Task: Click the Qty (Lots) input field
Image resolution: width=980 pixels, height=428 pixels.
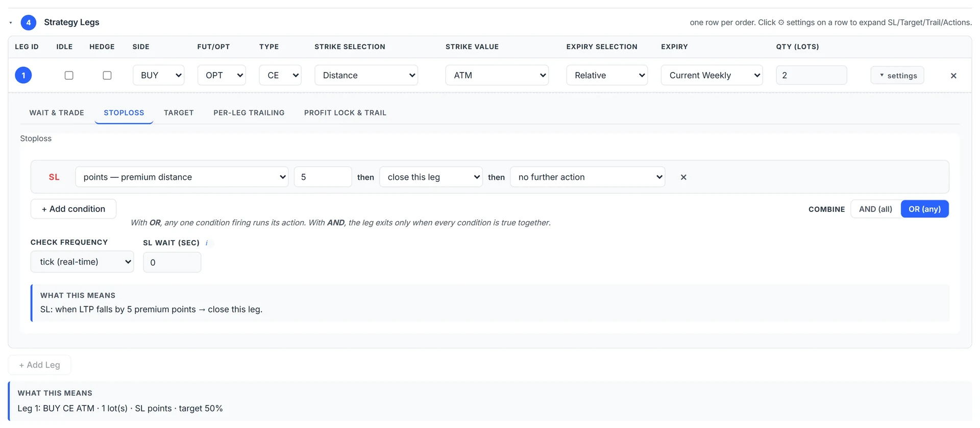Action: tap(812, 75)
